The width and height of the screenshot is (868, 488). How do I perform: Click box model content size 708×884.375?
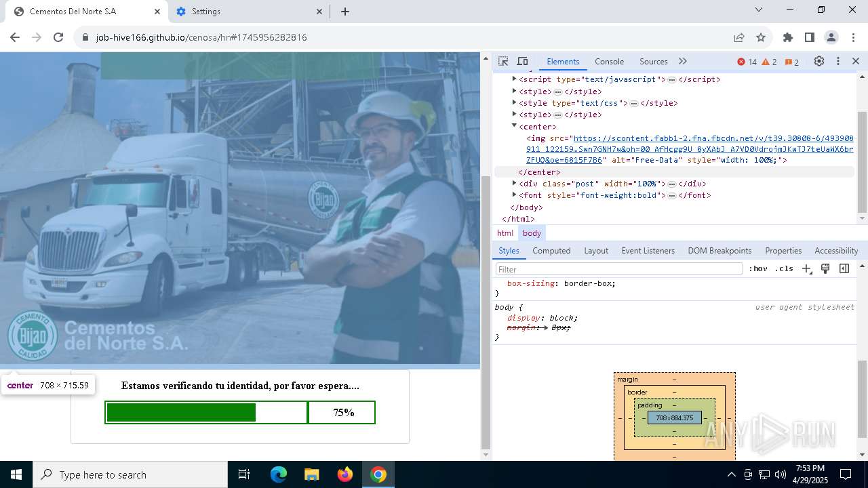coord(674,418)
